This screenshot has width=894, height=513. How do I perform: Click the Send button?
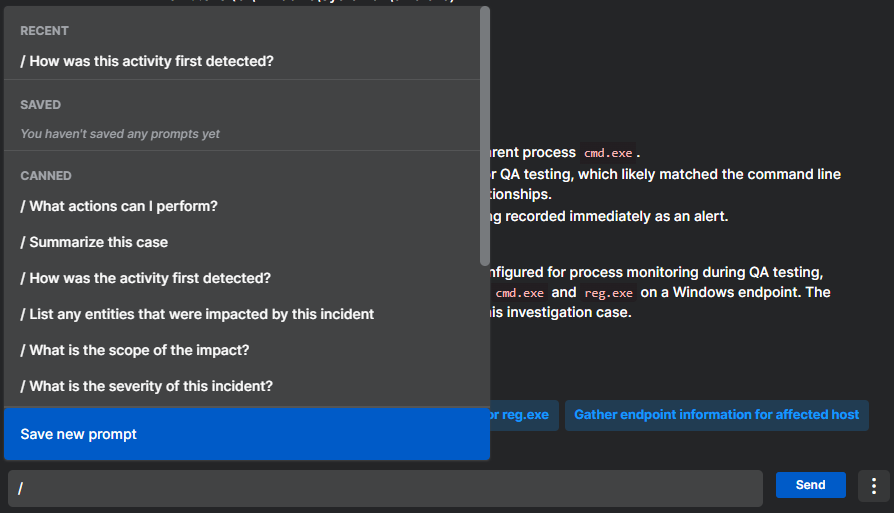point(810,485)
